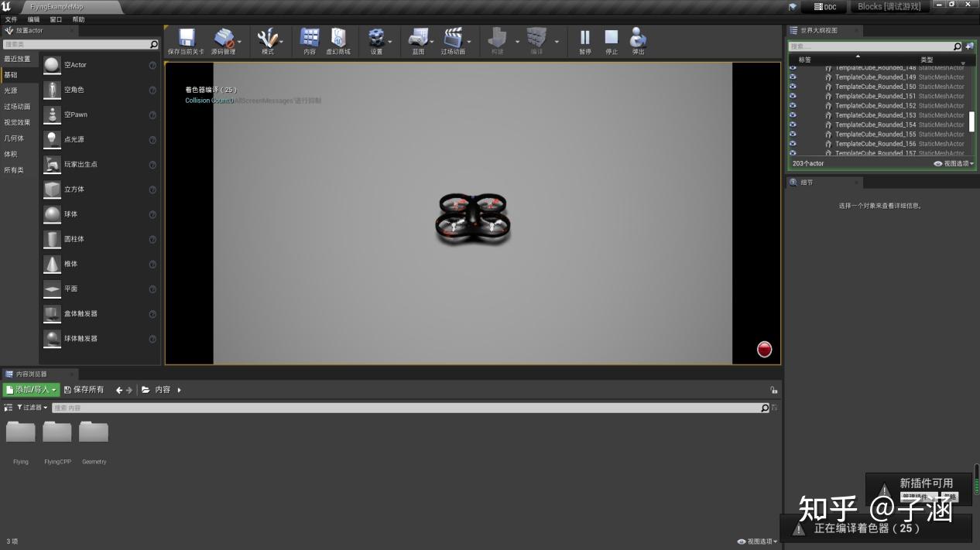Toggle eye icon for TemplateCube_Rounded_156
The image size is (980, 550).
(x=793, y=144)
